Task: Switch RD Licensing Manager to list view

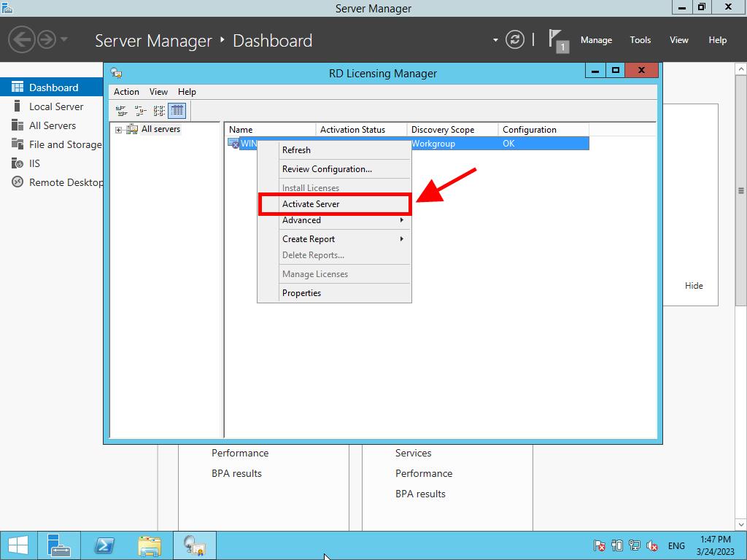Action: [x=158, y=111]
